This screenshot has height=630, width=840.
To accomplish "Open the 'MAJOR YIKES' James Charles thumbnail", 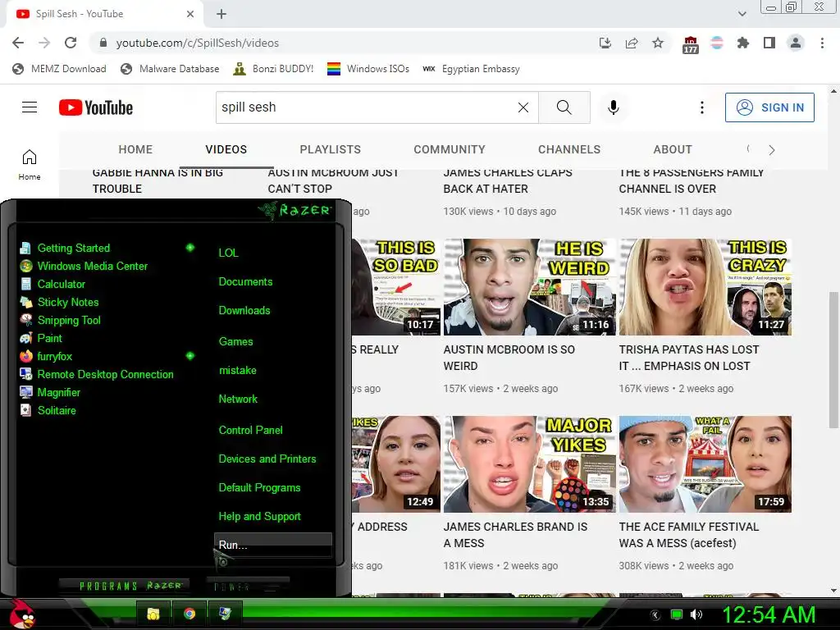I will [x=529, y=464].
